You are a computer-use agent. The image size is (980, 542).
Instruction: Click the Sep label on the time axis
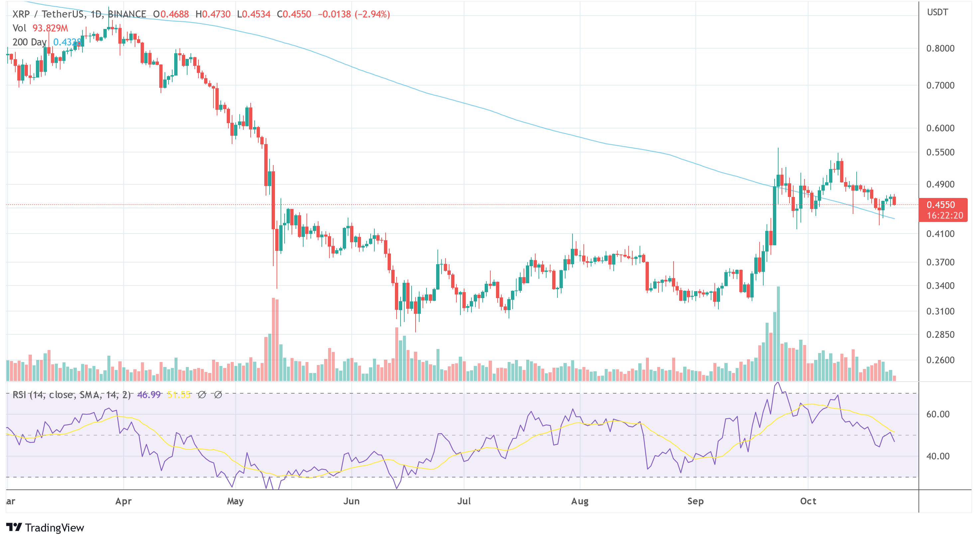point(695,501)
